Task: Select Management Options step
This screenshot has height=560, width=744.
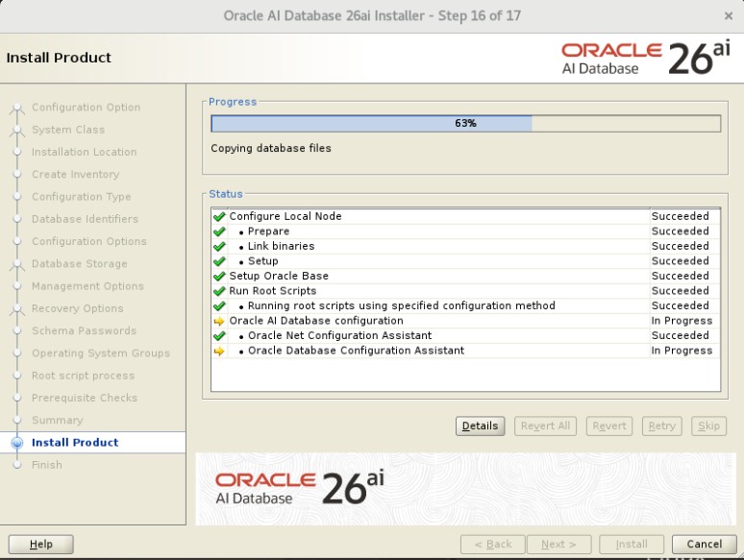Action: click(87, 286)
